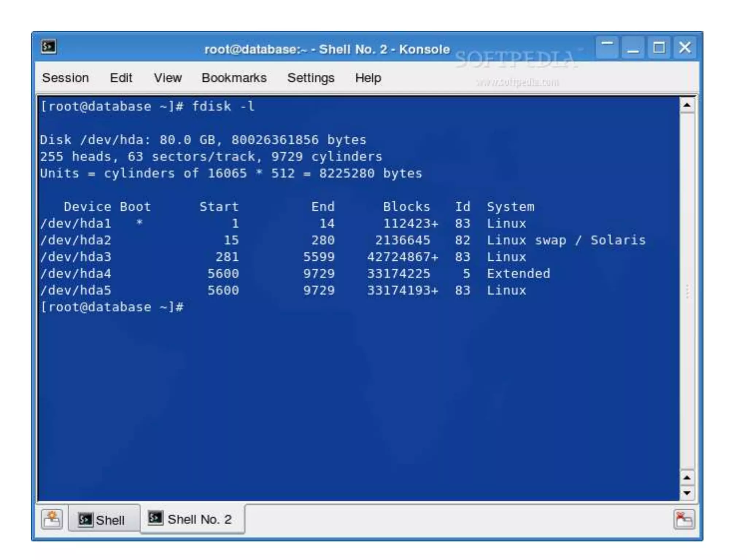The height and width of the screenshot is (560, 747).
Task: Click the New Session icon in tab bar
Action: [52, 519]
